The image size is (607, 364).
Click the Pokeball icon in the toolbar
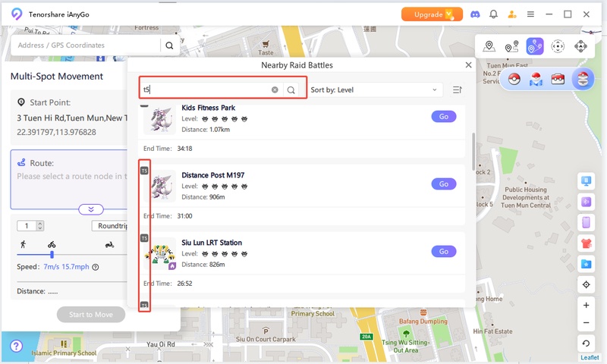[514, 80]
